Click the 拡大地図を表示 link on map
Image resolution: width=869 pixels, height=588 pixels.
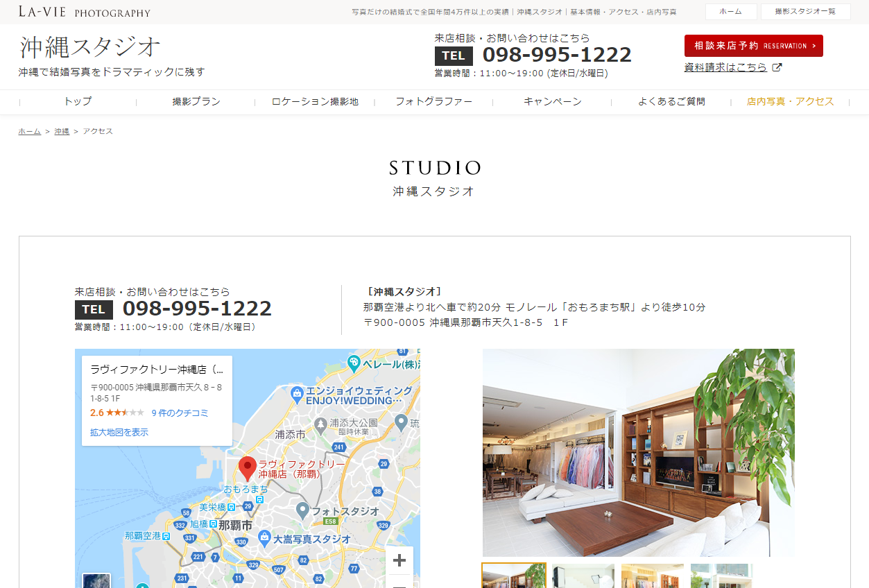tap(119, 432)
